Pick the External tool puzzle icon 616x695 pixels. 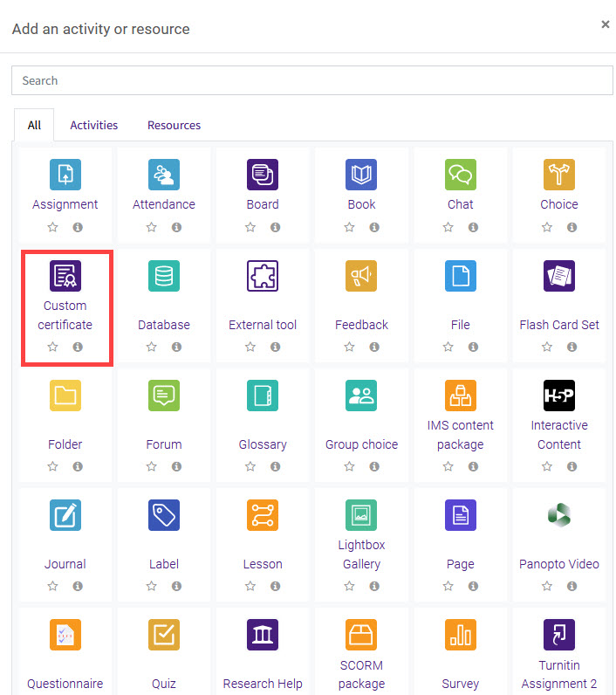(x=263, y=276)
